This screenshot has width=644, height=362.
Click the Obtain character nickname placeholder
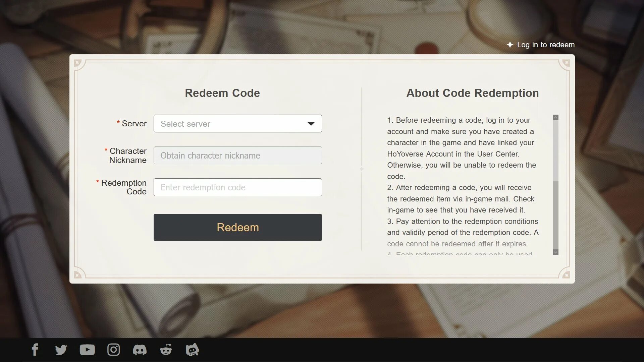238,155
